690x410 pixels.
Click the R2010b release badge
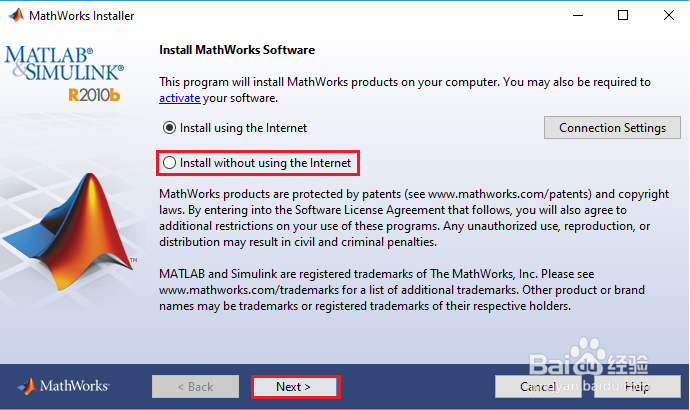95,95
